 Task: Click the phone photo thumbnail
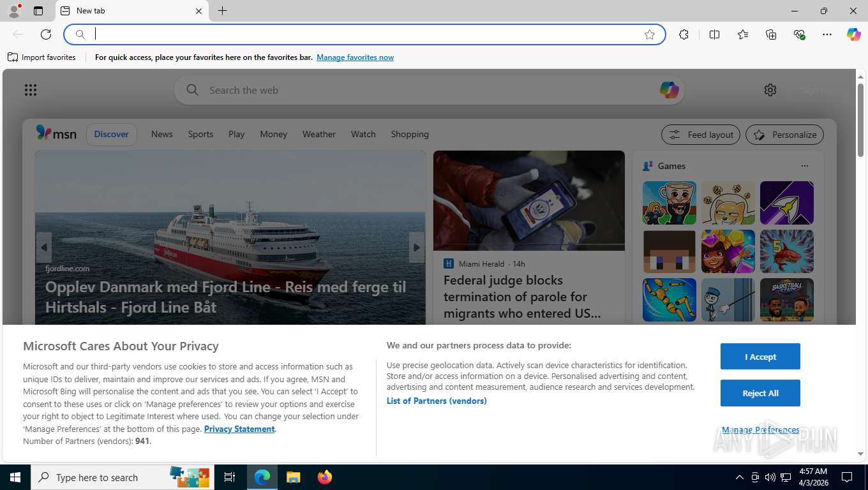click(529, 200)
